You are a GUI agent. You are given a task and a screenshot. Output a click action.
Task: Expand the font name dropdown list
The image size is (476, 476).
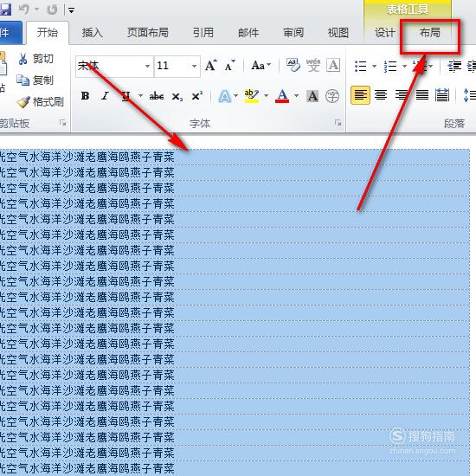click(x=147, y=66)
